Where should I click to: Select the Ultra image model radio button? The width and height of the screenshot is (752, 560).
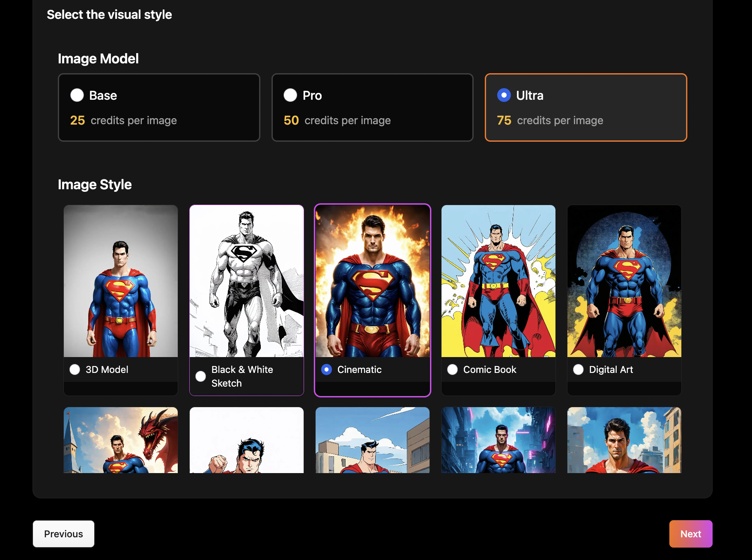(x=504, y=95)
